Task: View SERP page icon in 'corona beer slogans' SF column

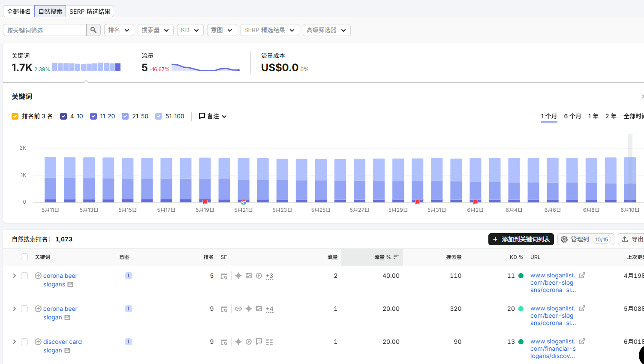Action: coord(224,276)
